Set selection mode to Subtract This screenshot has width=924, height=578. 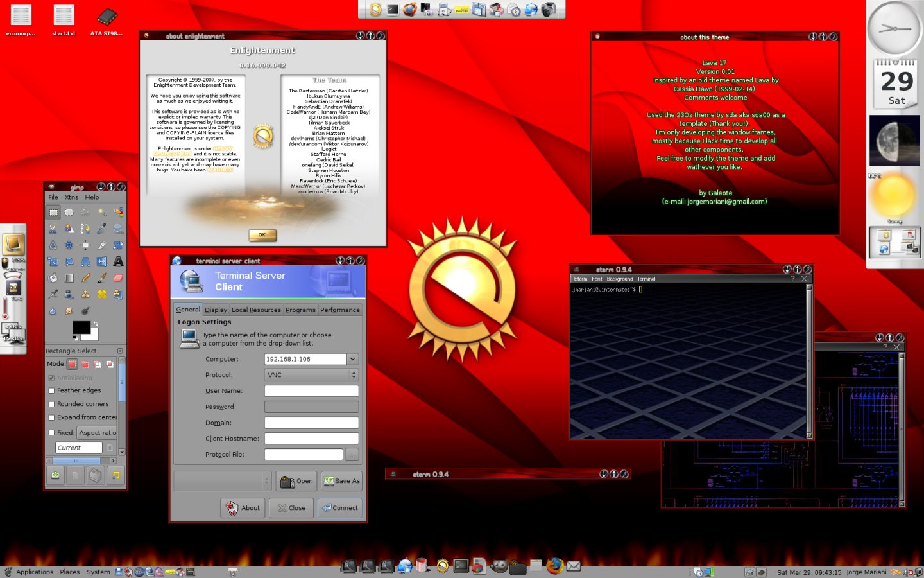[98, 364]
